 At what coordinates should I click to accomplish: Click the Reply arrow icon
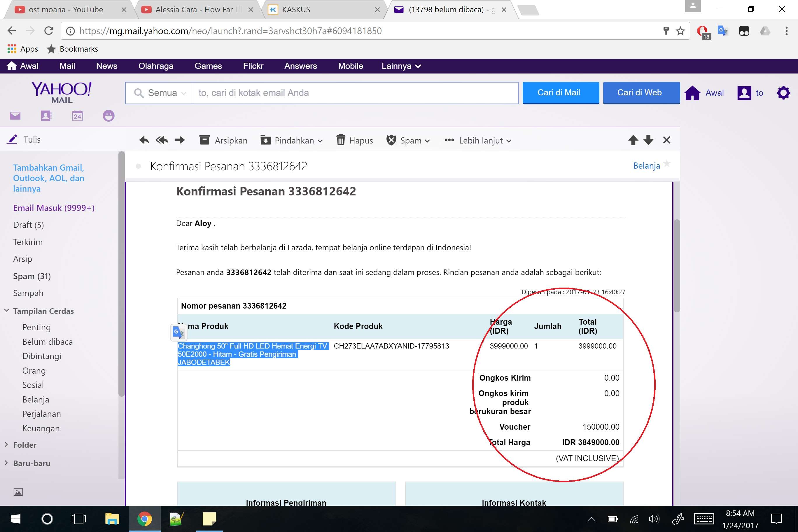[x=144, y=140]
